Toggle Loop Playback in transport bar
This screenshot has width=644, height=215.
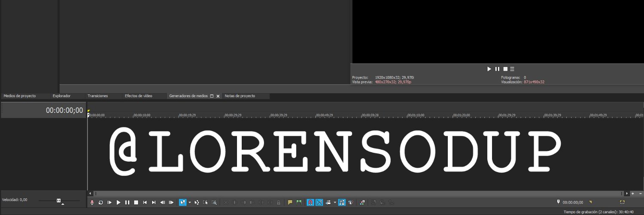[x=100, y=203]
